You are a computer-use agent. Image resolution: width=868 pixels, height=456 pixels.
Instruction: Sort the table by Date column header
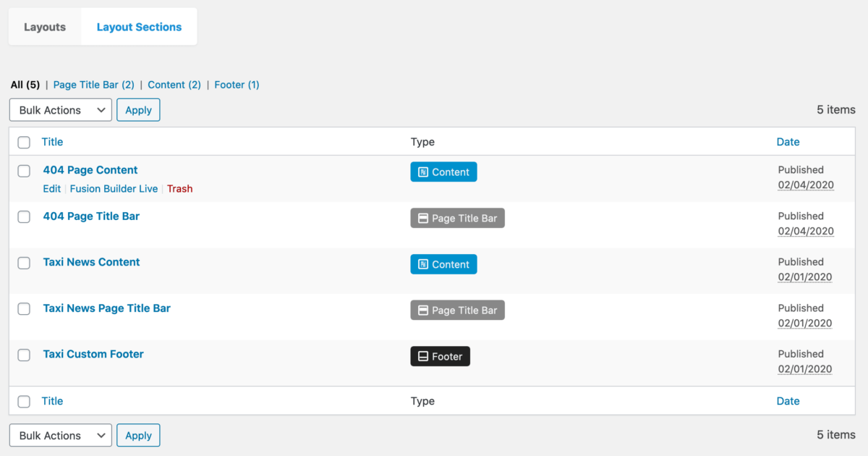point(788,142)
